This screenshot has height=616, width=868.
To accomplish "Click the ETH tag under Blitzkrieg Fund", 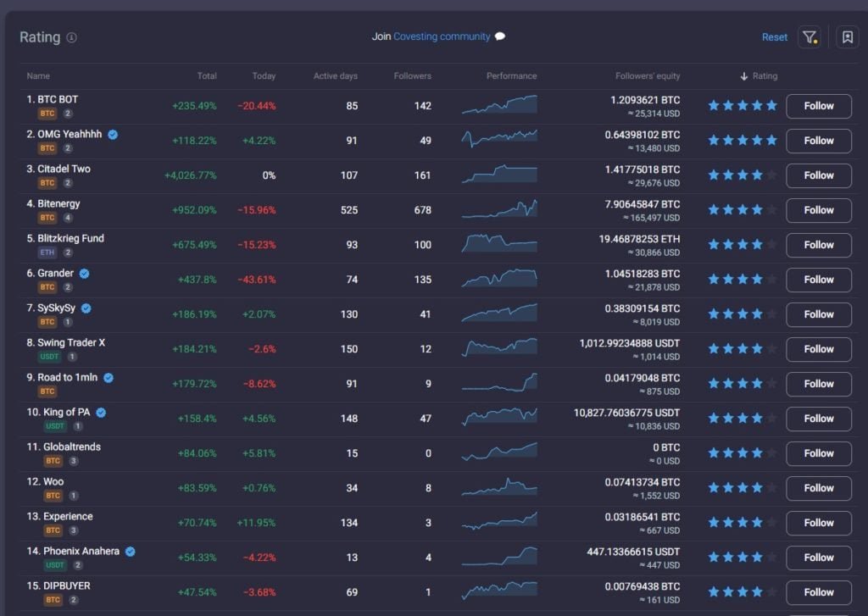I will coord(47,253).
